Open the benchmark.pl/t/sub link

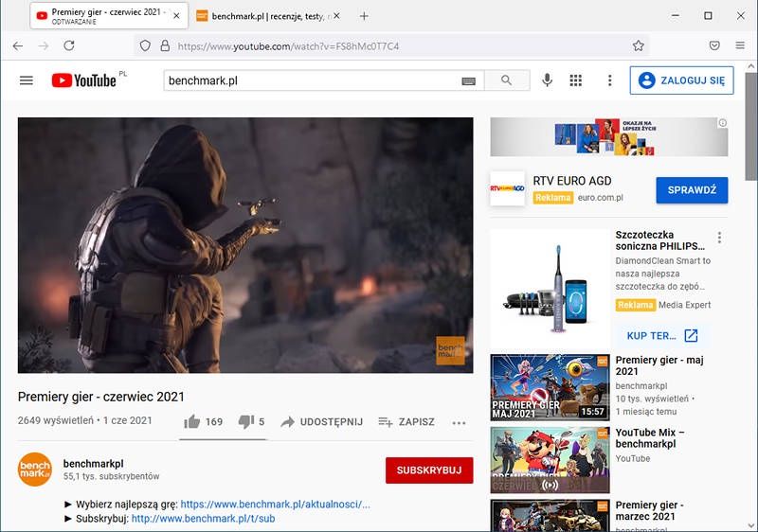point(203,519)
